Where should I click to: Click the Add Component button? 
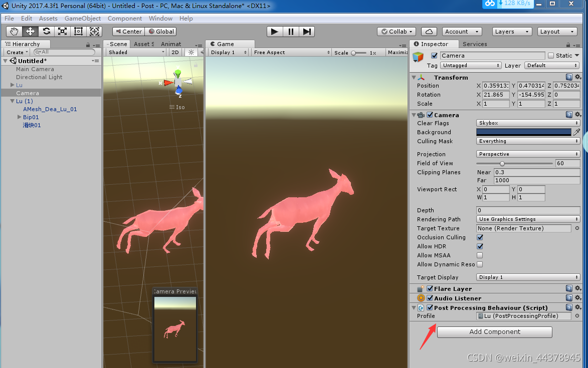(494, 331)
